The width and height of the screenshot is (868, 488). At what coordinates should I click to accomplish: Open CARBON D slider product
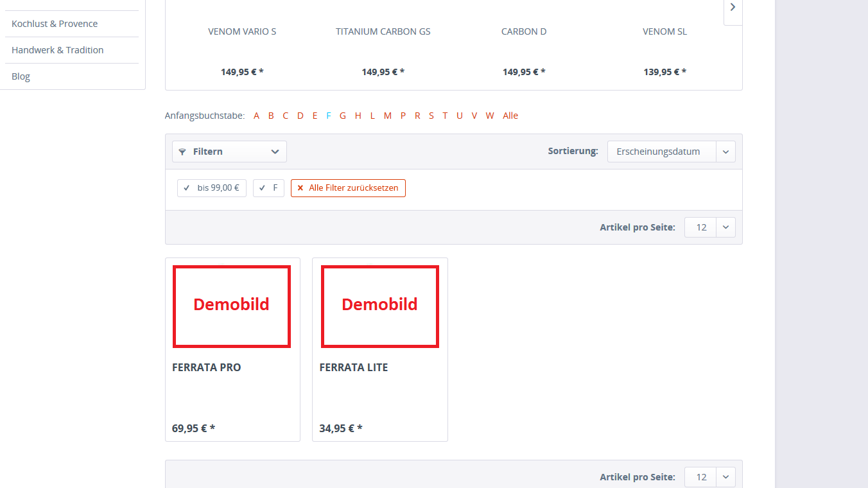(x=524, y=31)
